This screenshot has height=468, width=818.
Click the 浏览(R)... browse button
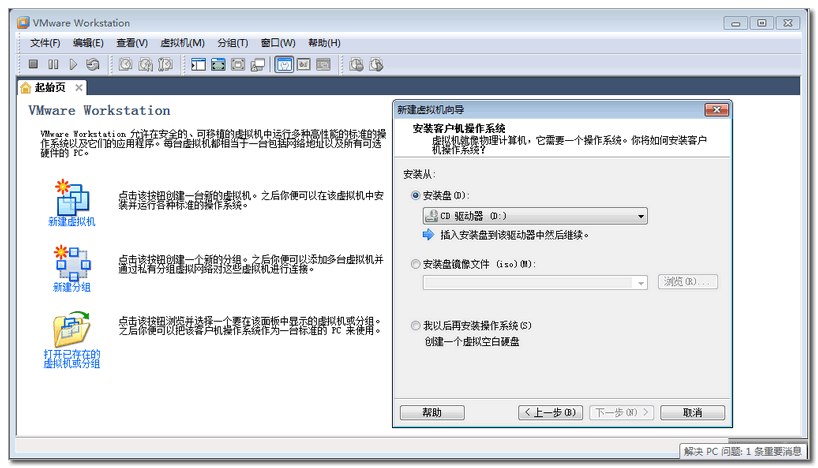tap(688, 282)
